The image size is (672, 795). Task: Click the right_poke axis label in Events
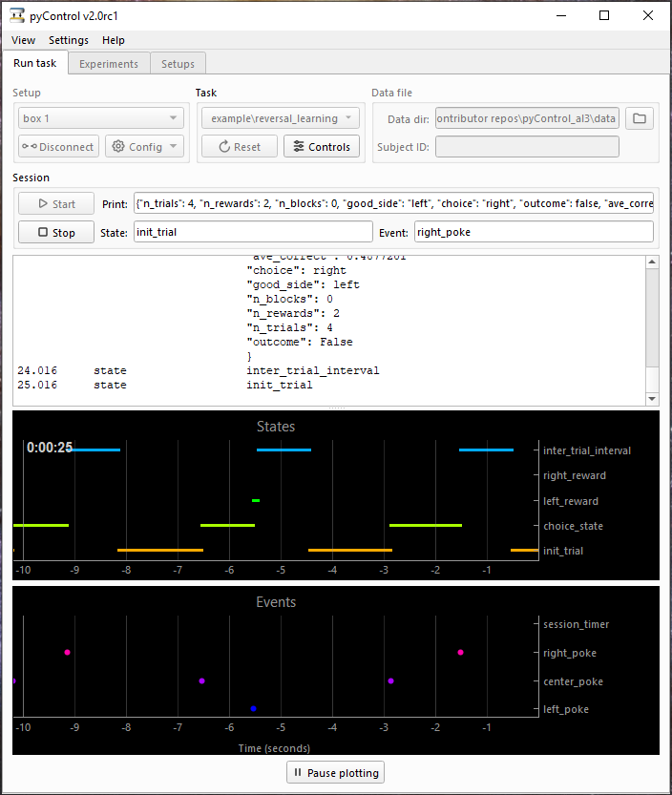tap(570, 653)
